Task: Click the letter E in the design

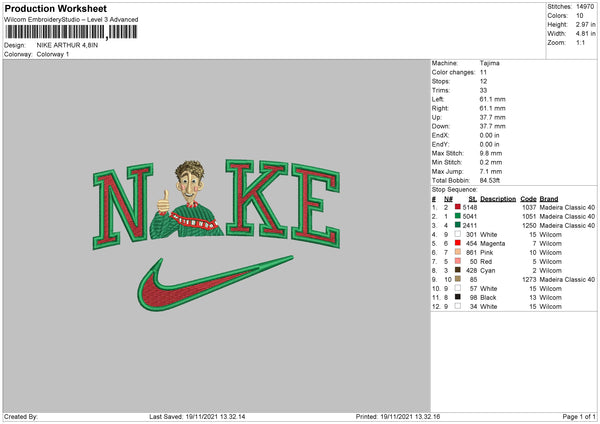Action: pyautogui.click(x=316, y=206)
